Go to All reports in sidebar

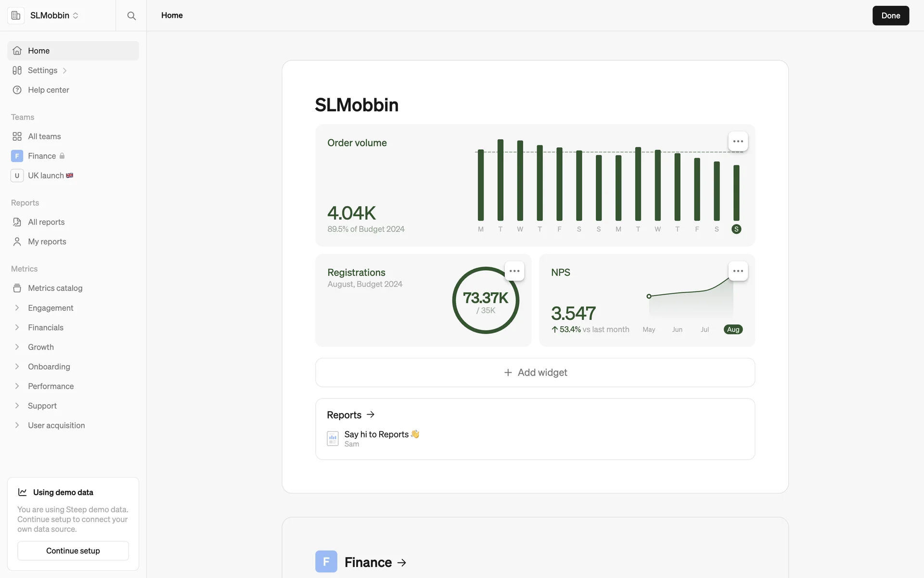click(x=46, y=222)
